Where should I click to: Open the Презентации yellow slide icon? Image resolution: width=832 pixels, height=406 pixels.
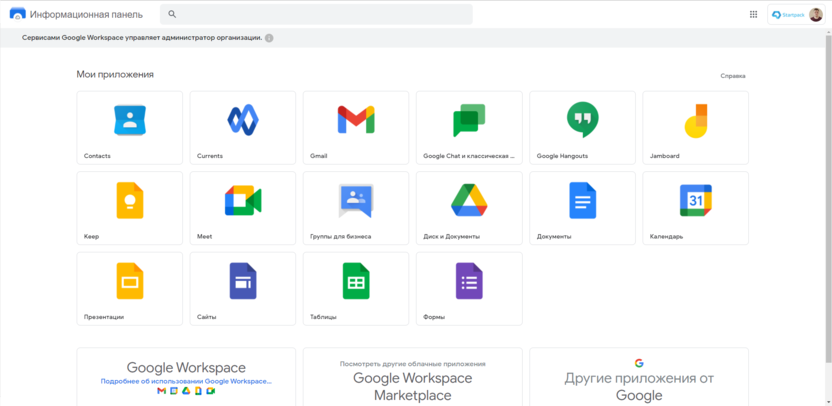tap(129, 281)
